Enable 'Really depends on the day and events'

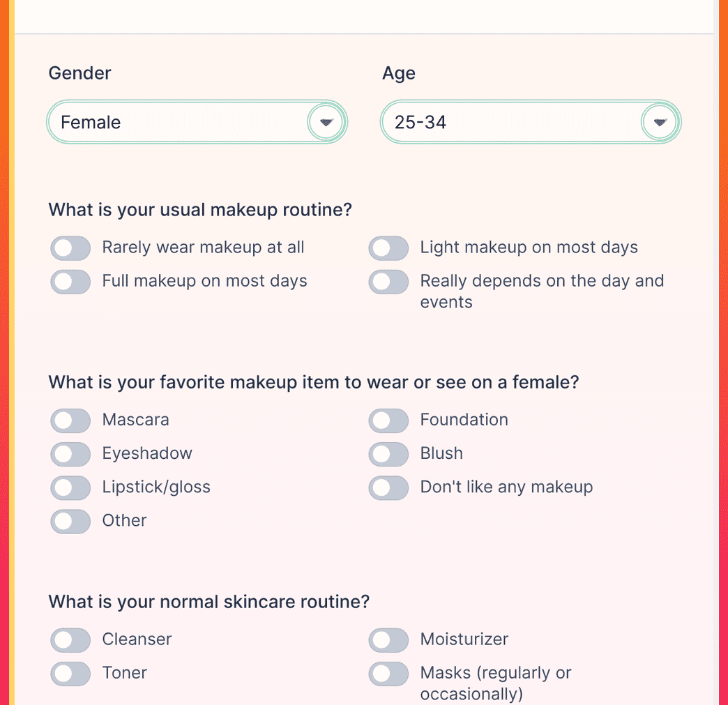(x=388, y=282)
